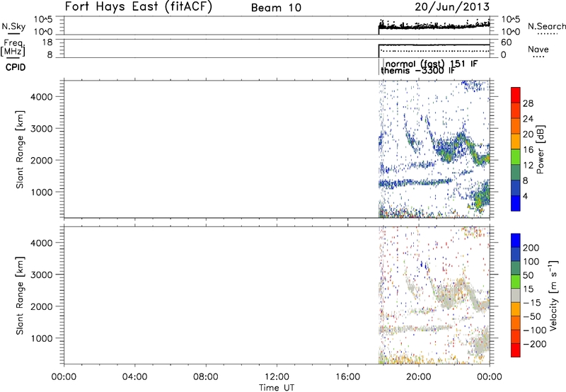Viewport: 566px width, 392px height.
Task: Click the 'normal (fast) 151 IF' annotation
Action: tap(432, 64)
